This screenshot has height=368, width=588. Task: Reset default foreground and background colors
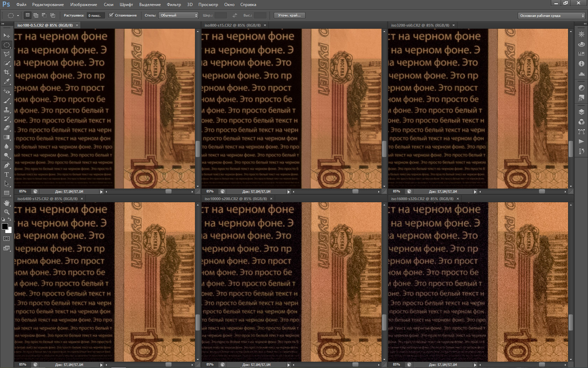(3, 219)
